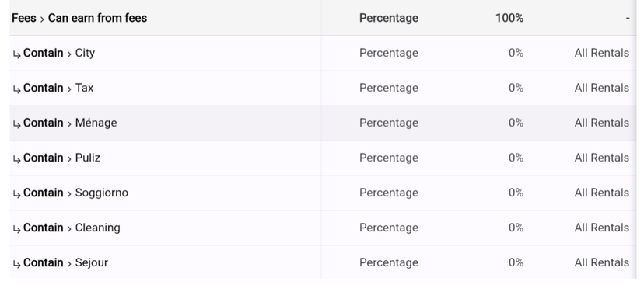Image resolution: width=644 pixels, height=285 pixels.
Task: Click the indent arrow icon on Cleaning row
Action: 16,228
